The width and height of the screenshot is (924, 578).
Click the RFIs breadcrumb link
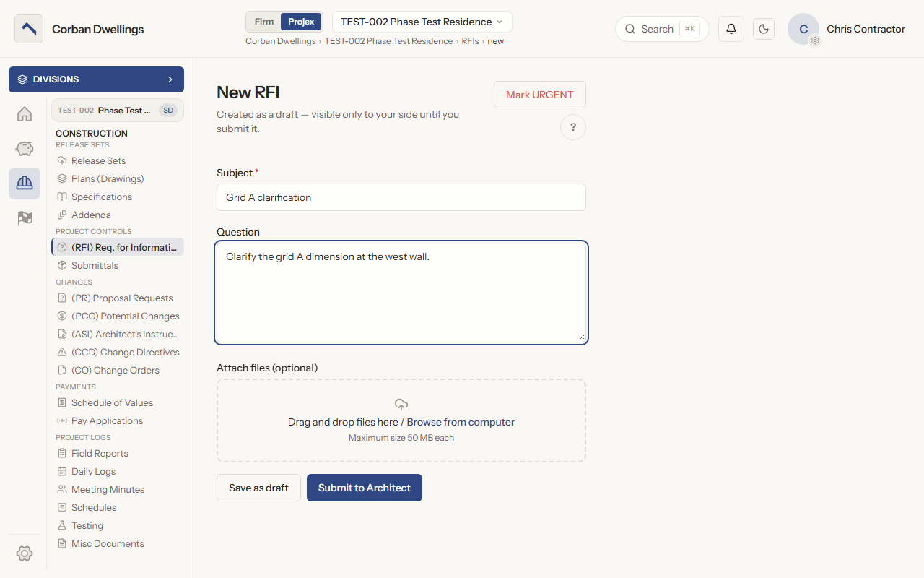[x=471, y=41]
